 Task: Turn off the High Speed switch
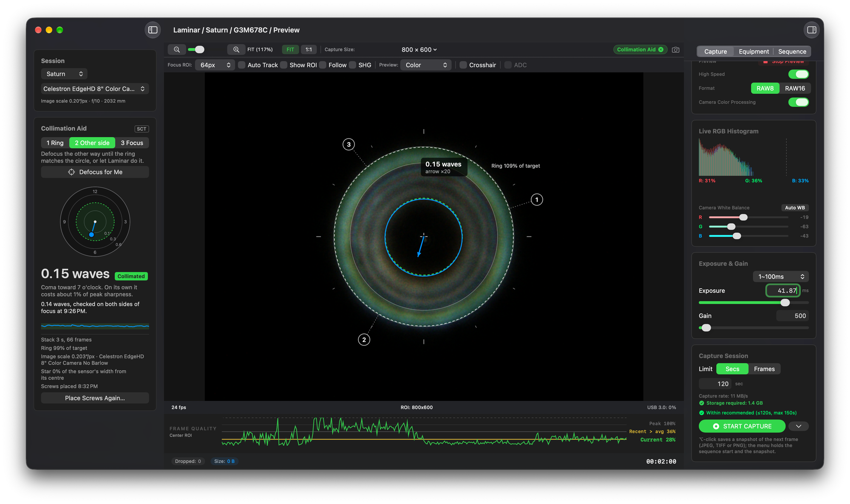coord(799,74)
